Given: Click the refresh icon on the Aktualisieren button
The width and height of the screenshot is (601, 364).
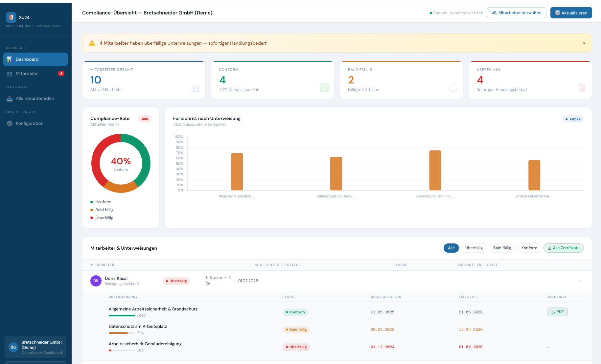Looking at the screenshot, I should [558, 12].
